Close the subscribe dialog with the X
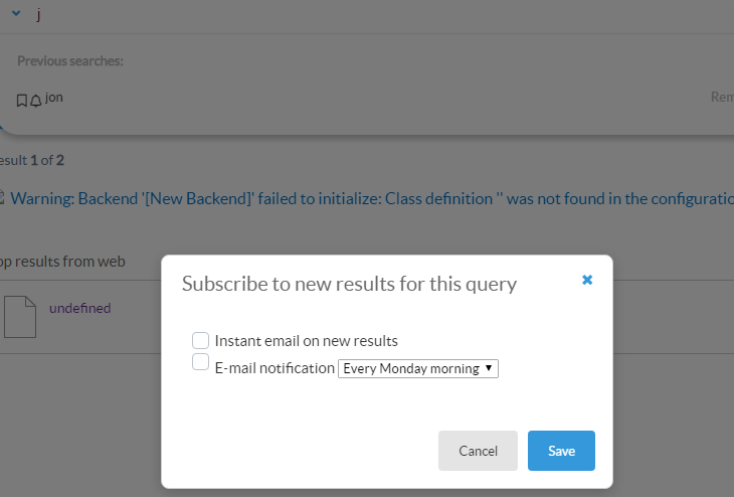The image size is (734, 497). coord(587,281)
